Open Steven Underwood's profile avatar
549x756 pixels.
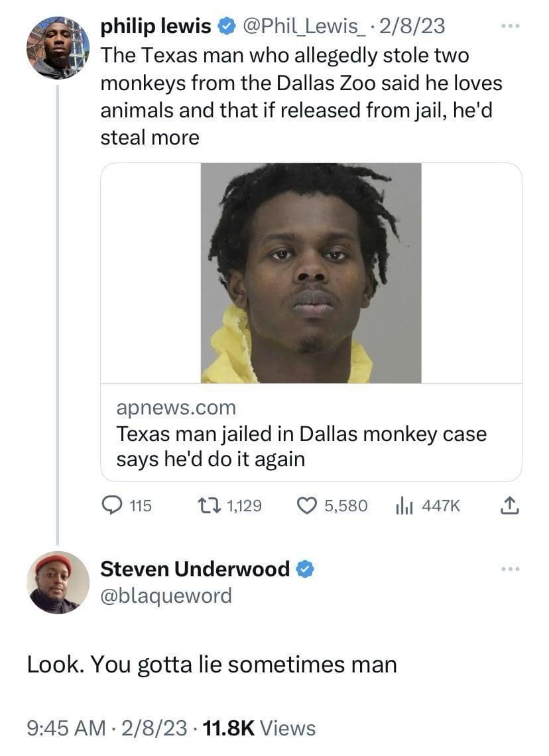click(x=58, y=582)
